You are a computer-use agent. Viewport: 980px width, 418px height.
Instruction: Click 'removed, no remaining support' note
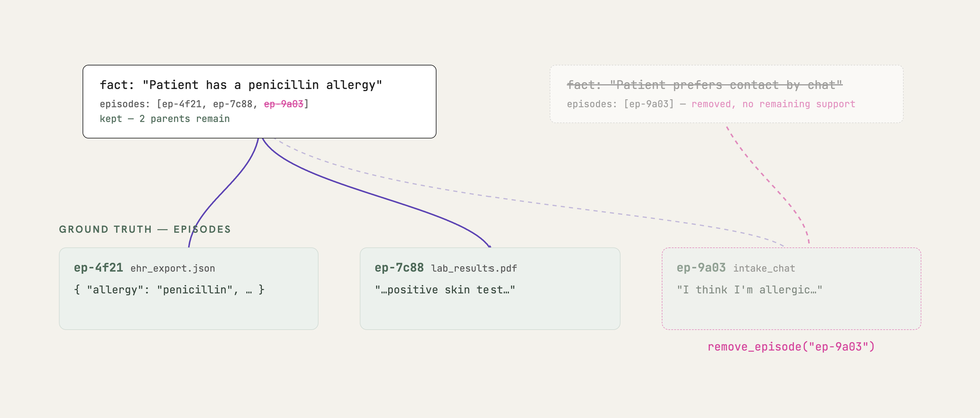point(773,104)
